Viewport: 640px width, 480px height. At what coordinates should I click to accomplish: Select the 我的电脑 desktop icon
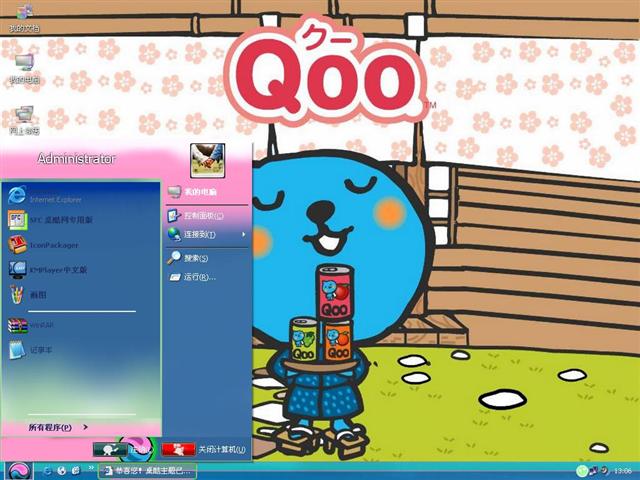(x=24, y=68)
